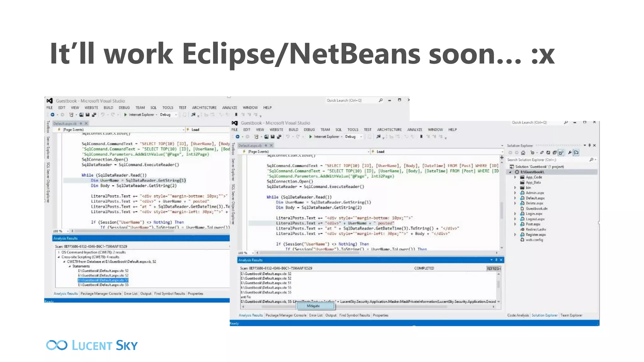Click Properties wrench icon in Solution Explorer
Image resolution: width=644 pixels, height=362 pixels.
[x=569, y=153]
